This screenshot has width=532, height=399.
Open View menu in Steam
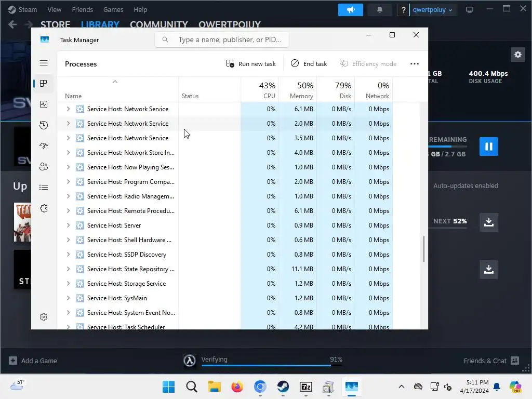(x=54, y=10)
